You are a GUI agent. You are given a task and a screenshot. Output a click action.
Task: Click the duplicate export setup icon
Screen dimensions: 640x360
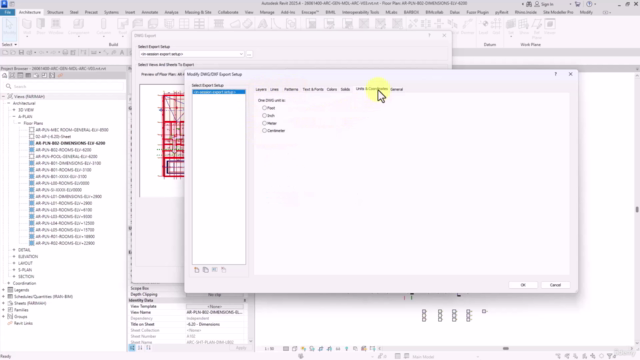tap(206, 270)
